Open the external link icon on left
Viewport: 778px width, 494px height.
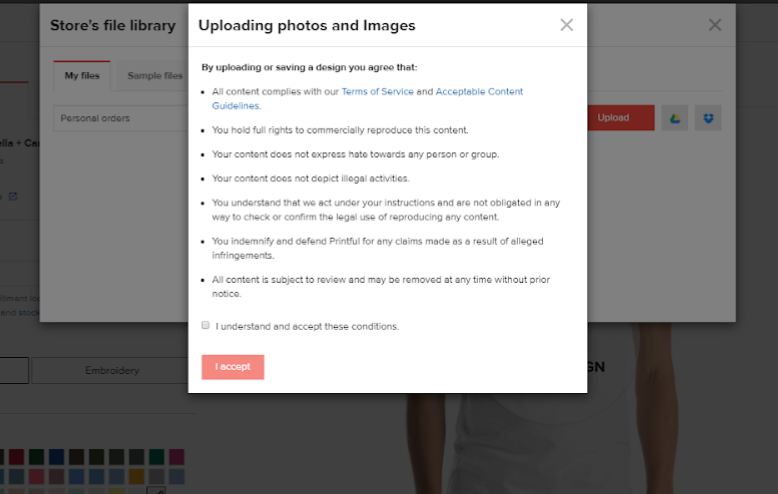[x=13, y=196]
